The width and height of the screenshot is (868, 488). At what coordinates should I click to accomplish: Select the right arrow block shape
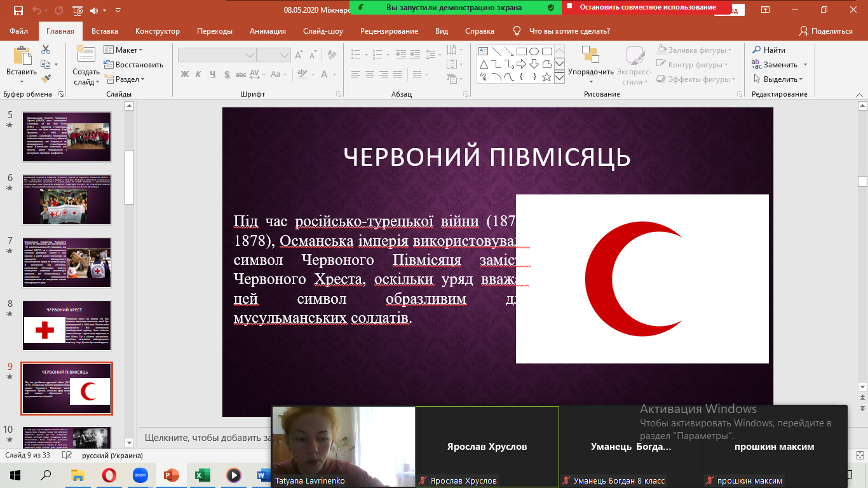[x=521, y=64]
